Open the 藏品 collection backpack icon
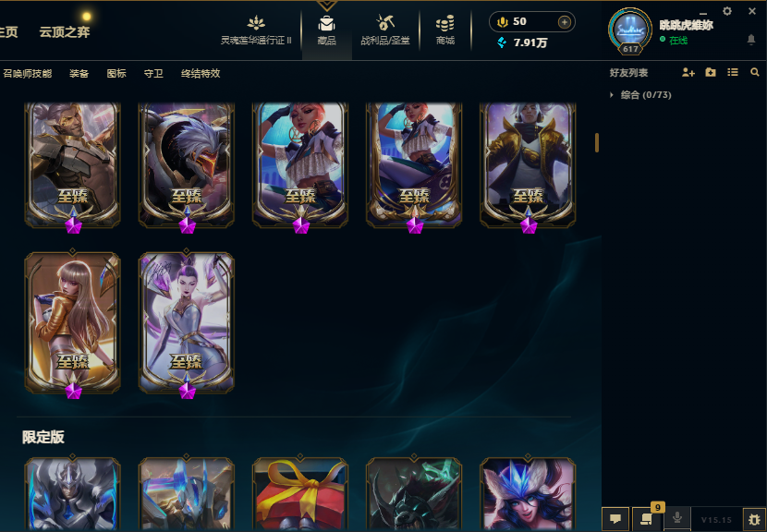The height and width of the screenshot is (532, 767). pyautogui.click(x=326, y=23)
